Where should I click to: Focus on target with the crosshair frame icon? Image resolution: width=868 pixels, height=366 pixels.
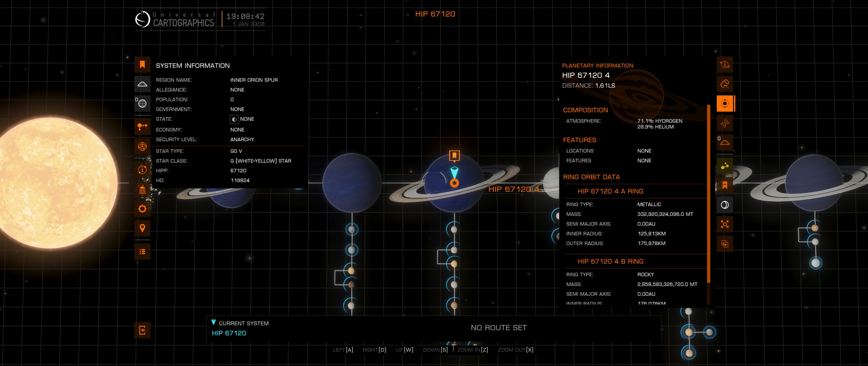[725, 224]
